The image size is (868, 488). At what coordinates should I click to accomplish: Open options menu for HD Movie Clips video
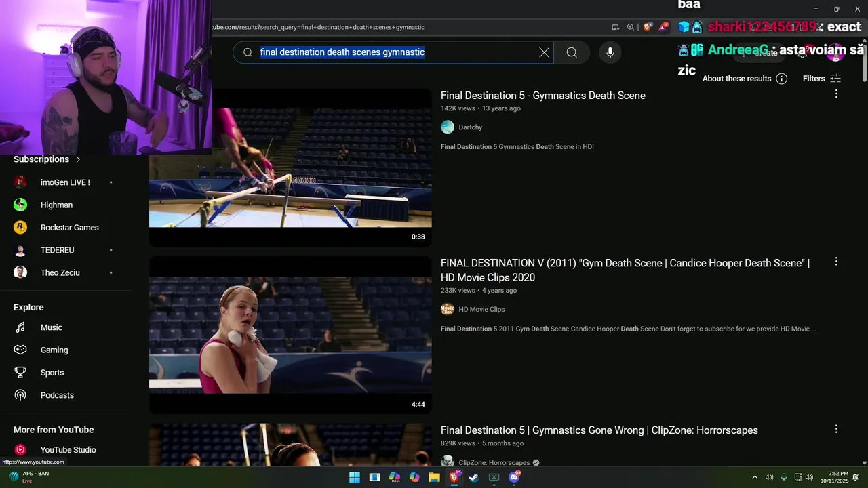836,262
